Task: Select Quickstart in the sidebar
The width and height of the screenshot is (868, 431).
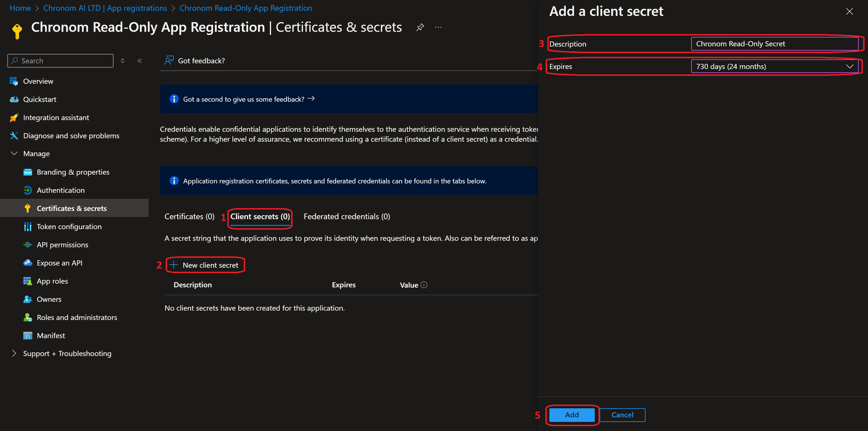Action: point(40,99)
